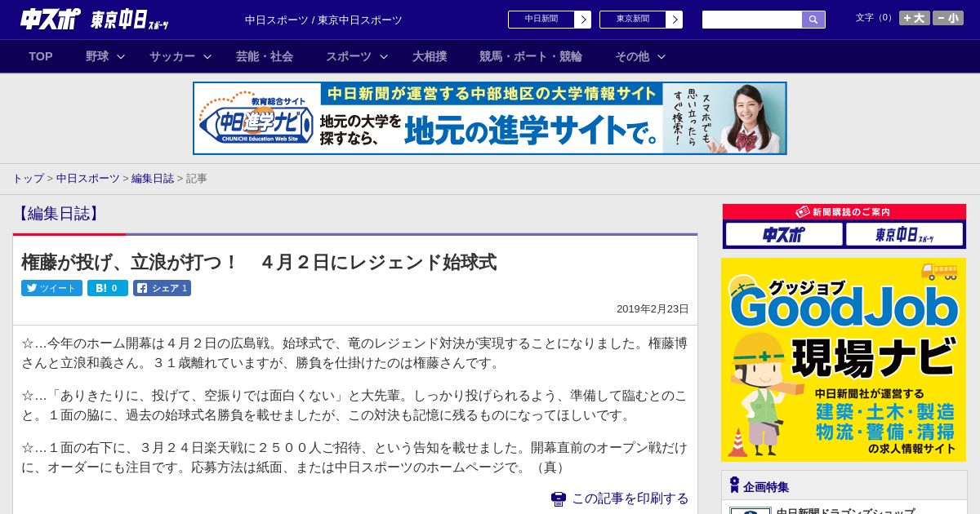980x514 pixels.
Task: Click the 中日進学ナビ banner advertisement
Action: [490, 118]
